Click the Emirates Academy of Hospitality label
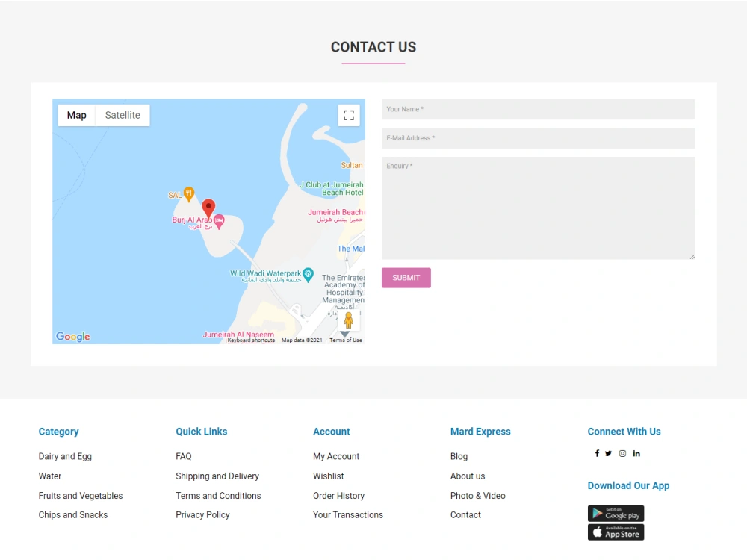This screenshot has height=560, width=747. 344,288
